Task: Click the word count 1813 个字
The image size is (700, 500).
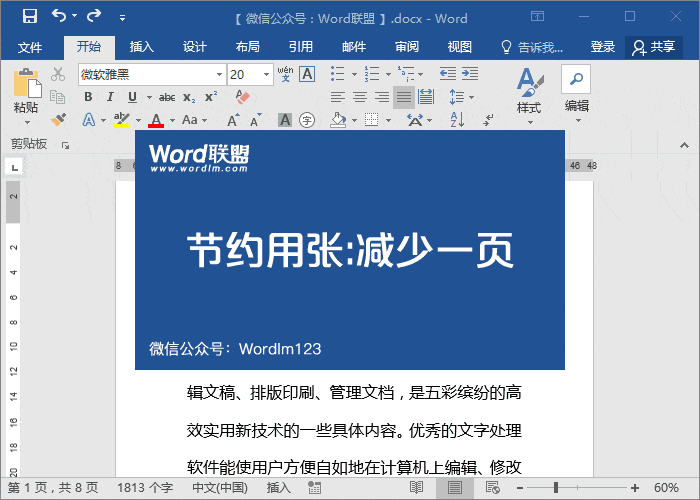Action: [144, 487]
